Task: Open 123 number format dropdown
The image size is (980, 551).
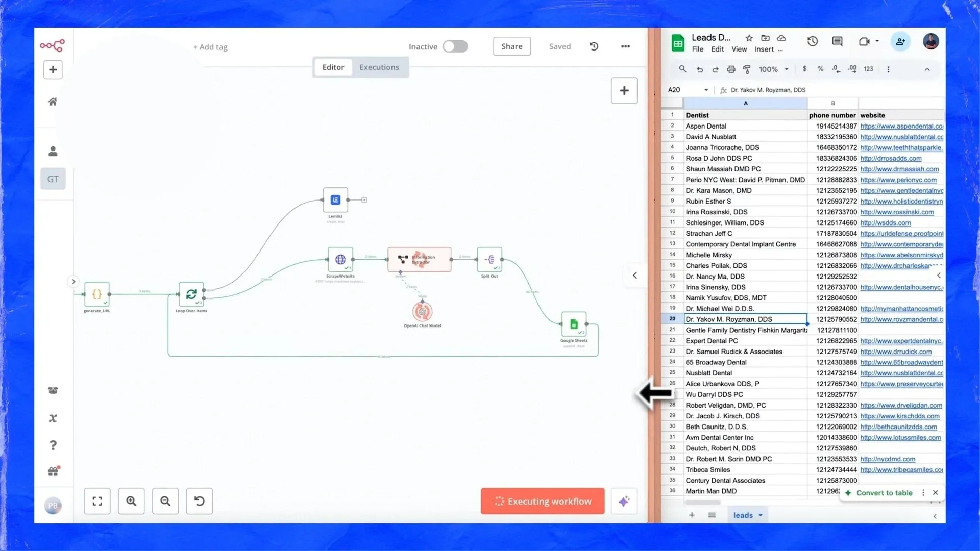Action: (868, 69)
